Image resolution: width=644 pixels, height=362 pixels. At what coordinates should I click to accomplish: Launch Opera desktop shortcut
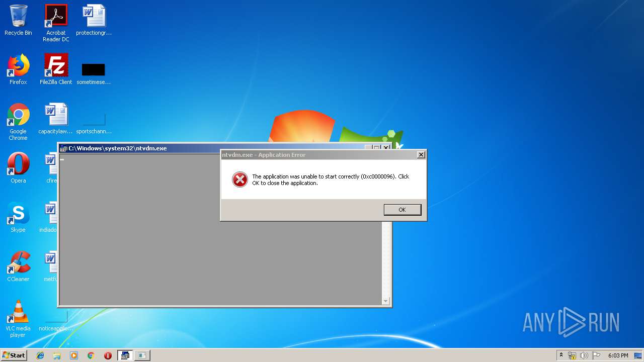pos(18,168)
